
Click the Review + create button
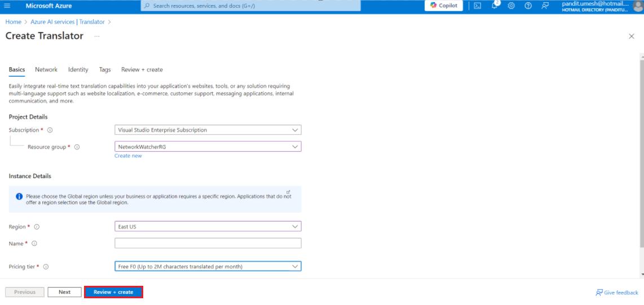coord(113,292)
